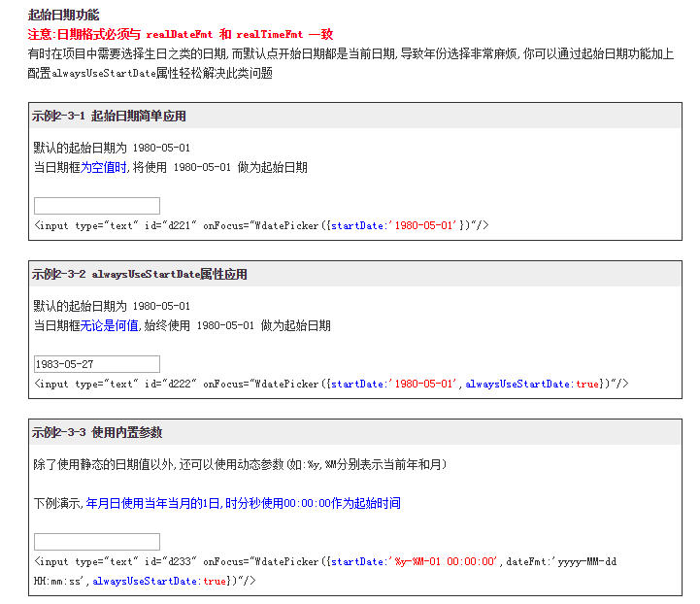Select 默认的起始日期为 line in example 2-3-1

coord(112,148)
